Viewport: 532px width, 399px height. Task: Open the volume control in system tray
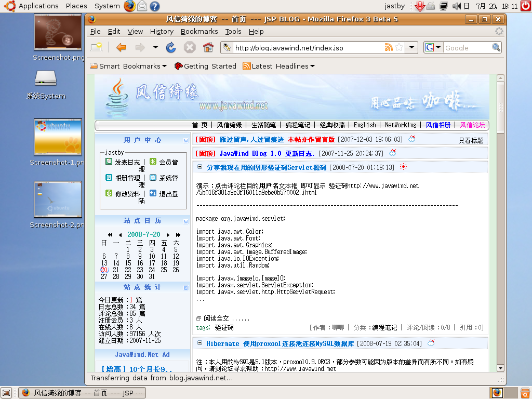tap(457, 6)
